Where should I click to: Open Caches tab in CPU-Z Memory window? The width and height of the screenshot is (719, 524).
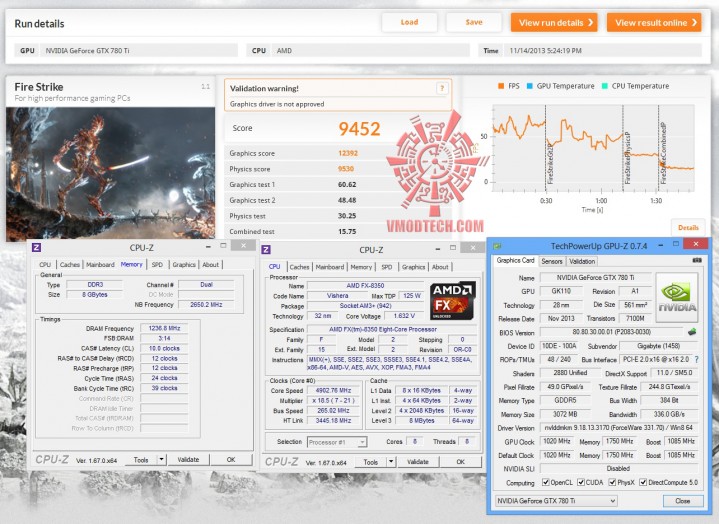tap(70, 265)
